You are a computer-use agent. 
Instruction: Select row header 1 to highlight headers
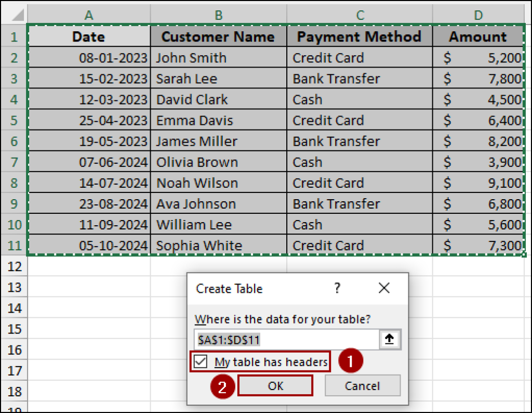tap(14, 36)
